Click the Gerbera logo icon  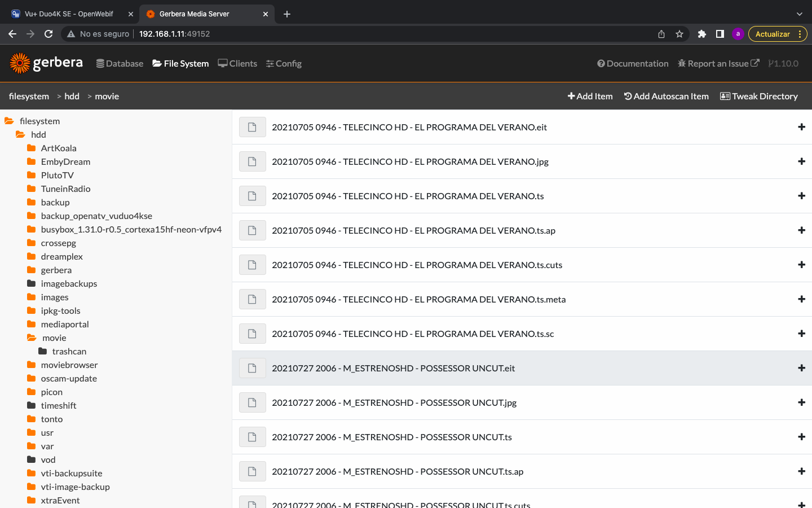point(20,63)
